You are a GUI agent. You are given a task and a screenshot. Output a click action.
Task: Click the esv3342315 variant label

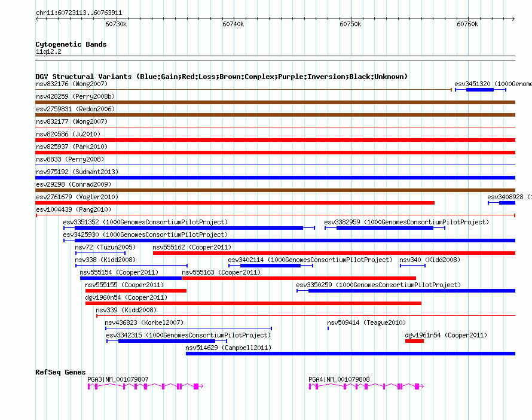(188, 335)
